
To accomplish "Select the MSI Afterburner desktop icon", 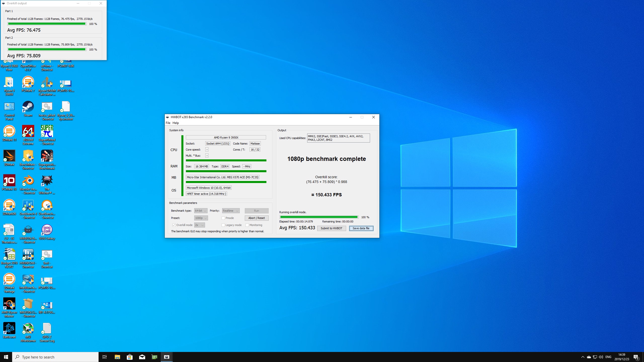I will click(28, 333).
